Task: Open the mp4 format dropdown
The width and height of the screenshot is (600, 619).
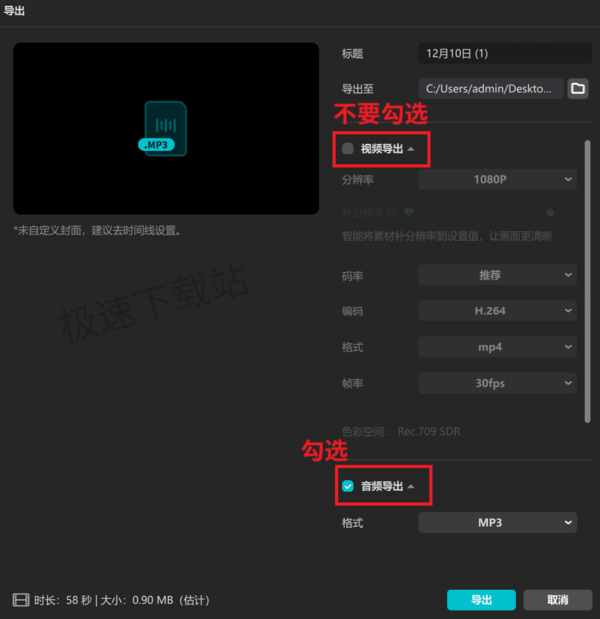Action: (497, 347)
